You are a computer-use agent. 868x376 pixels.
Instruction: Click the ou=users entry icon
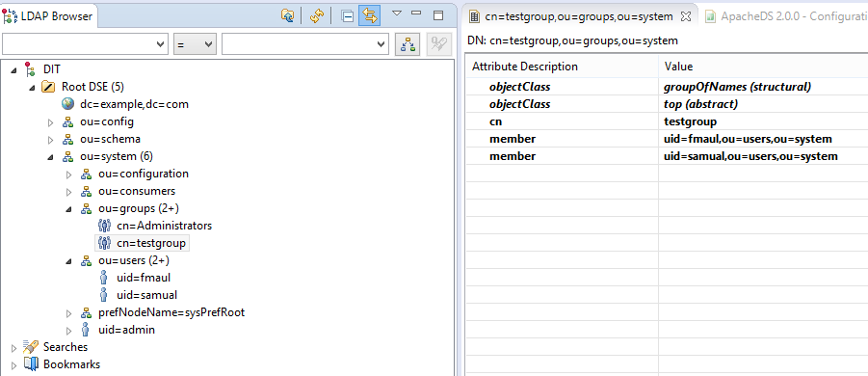tap(86, 261)
